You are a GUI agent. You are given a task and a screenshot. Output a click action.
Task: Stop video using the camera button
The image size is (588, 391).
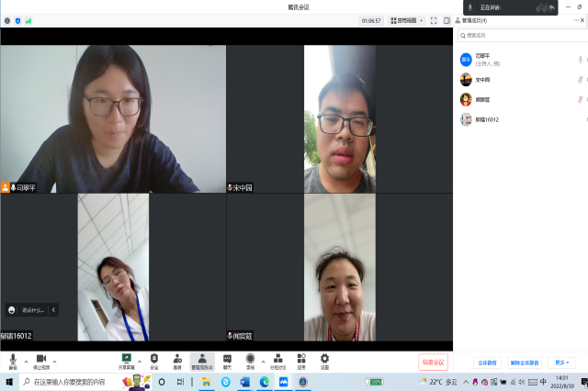click(x=41, y=360)
